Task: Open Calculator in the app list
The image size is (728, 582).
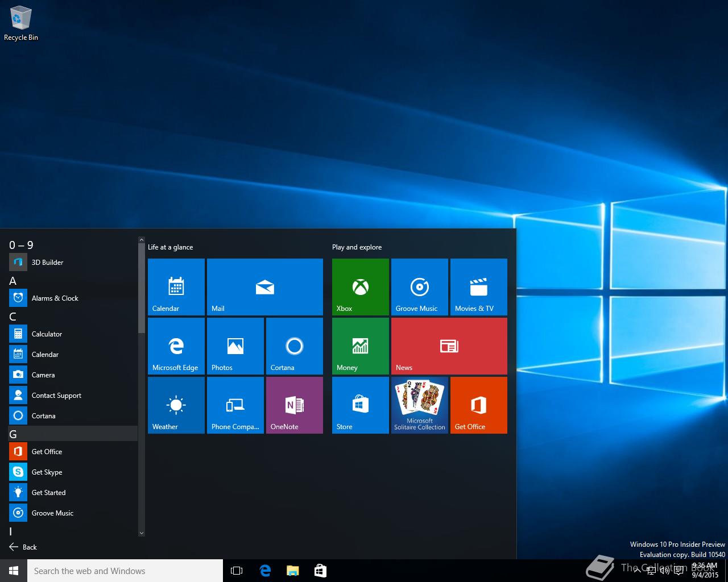Action: 73,334
